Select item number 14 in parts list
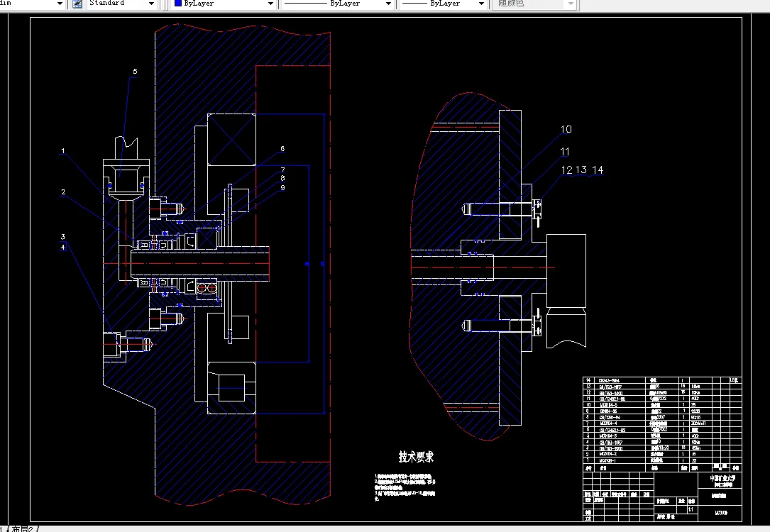The image size is (770, 532). pyautogui.click(x=588, y=380)
